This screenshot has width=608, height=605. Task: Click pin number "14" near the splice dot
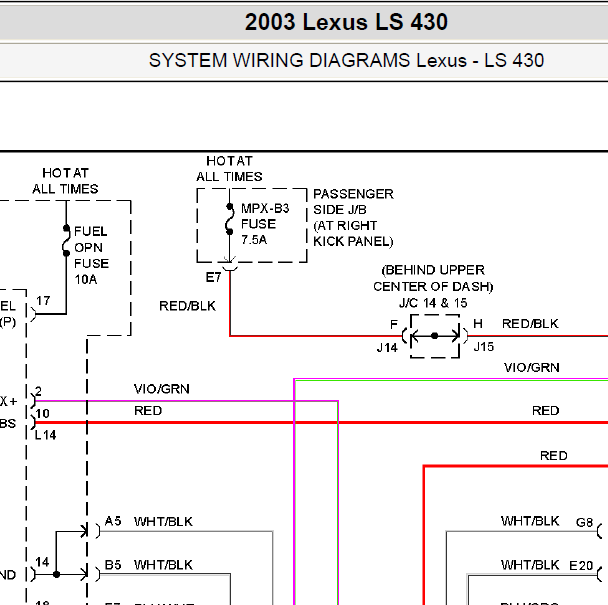click(x=42, y=562)
